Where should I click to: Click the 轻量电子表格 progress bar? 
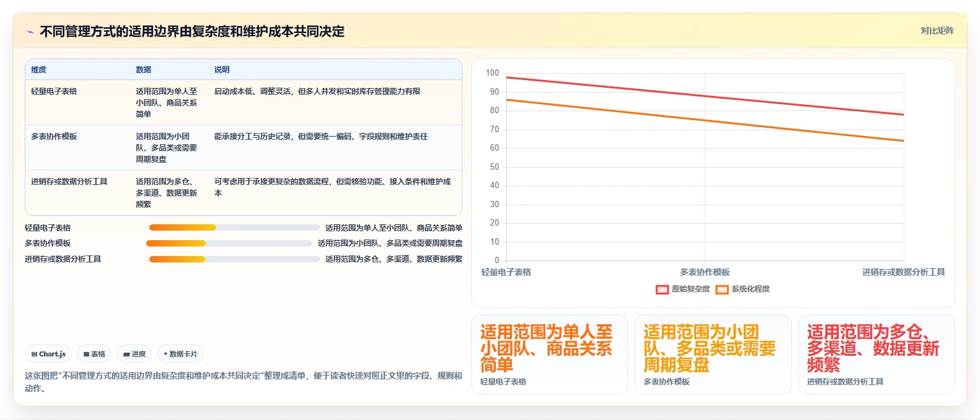[x=234, y=227]
